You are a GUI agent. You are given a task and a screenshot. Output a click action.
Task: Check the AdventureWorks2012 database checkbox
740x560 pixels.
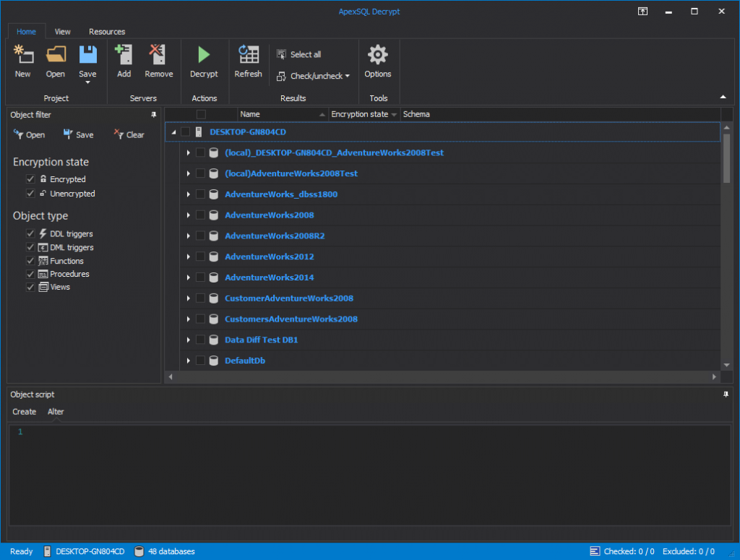pyautogui.click(x=200, y=257)
